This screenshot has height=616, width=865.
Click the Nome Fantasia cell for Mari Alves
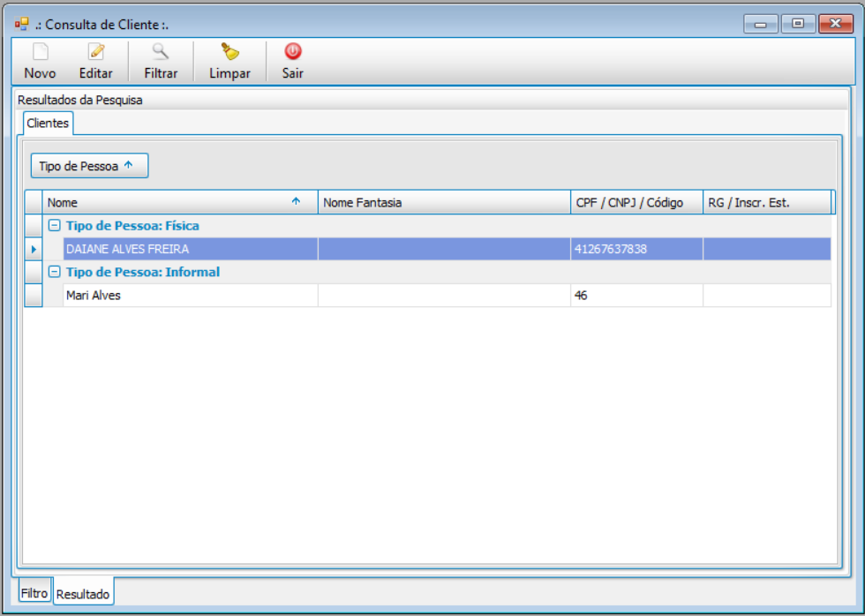[x=444, y=295]
